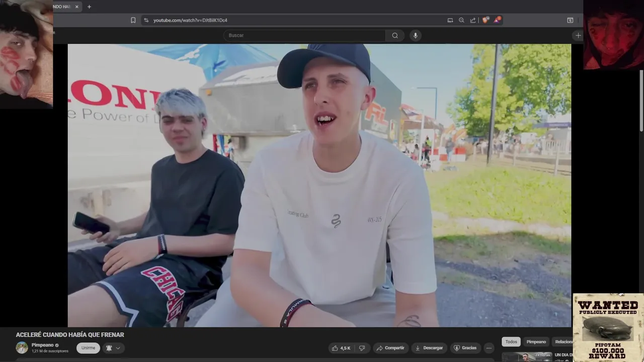Download the video with Descargar
644x362 pixels.
click(x=429, y=348)
